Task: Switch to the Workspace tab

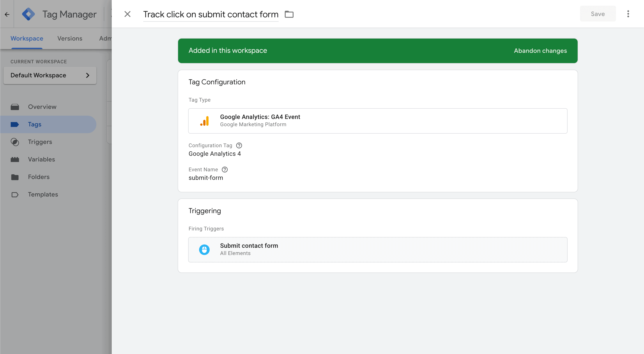Action: [x=27, y=38]
